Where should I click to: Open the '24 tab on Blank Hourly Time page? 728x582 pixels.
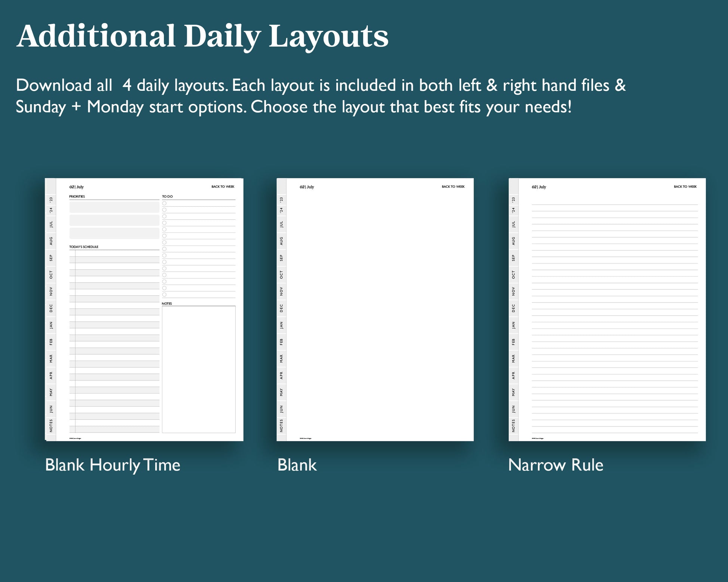point(51,210)
